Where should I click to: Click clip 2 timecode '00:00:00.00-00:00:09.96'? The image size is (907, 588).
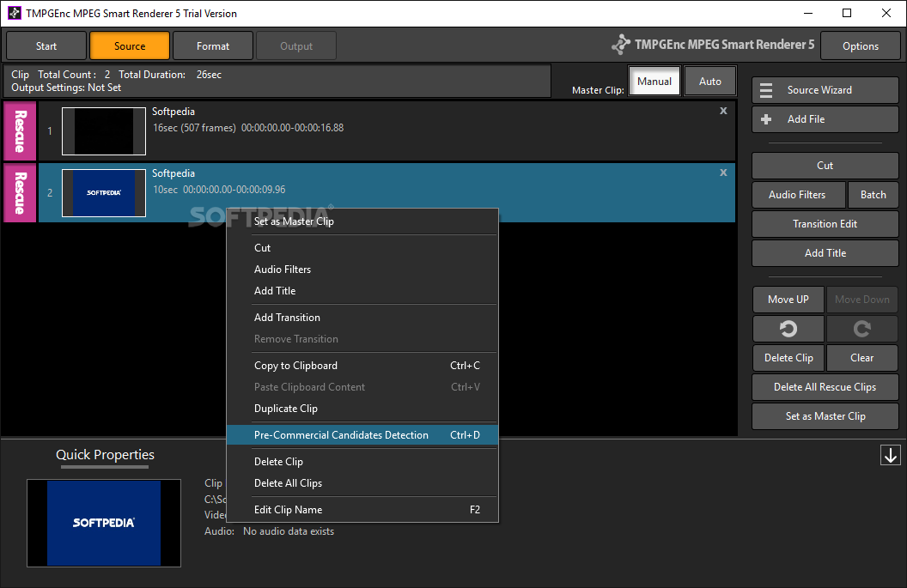point(234,190)
